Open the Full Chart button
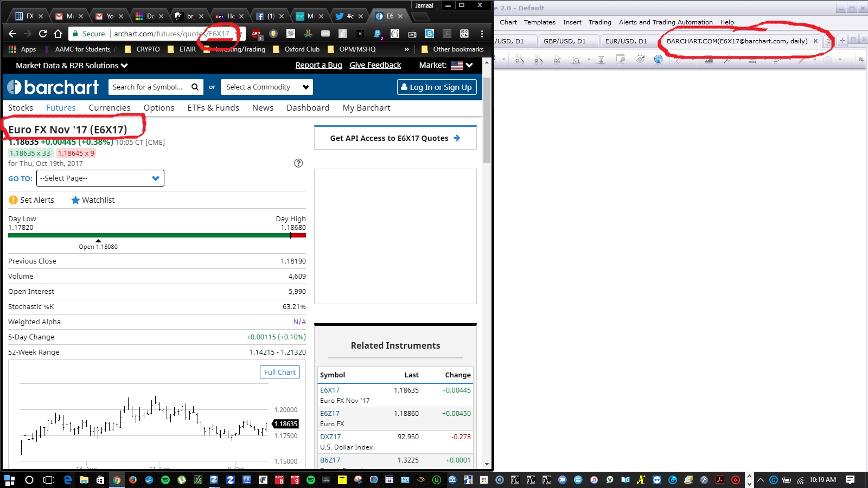The image size is (868, 488). coord(280,372)
